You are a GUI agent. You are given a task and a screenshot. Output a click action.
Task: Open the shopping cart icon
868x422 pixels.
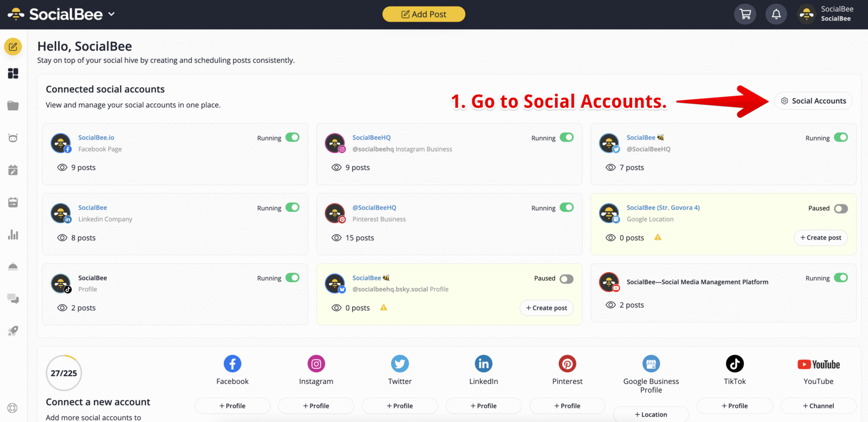[x=745, y=14]
